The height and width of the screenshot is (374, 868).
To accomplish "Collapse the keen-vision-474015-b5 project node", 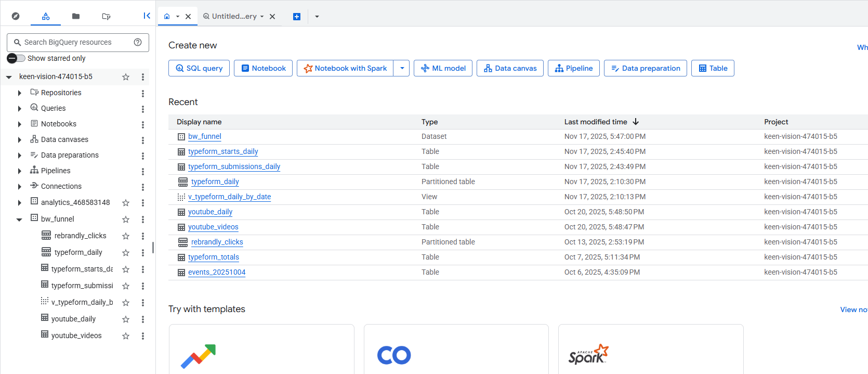I will 9,77.
